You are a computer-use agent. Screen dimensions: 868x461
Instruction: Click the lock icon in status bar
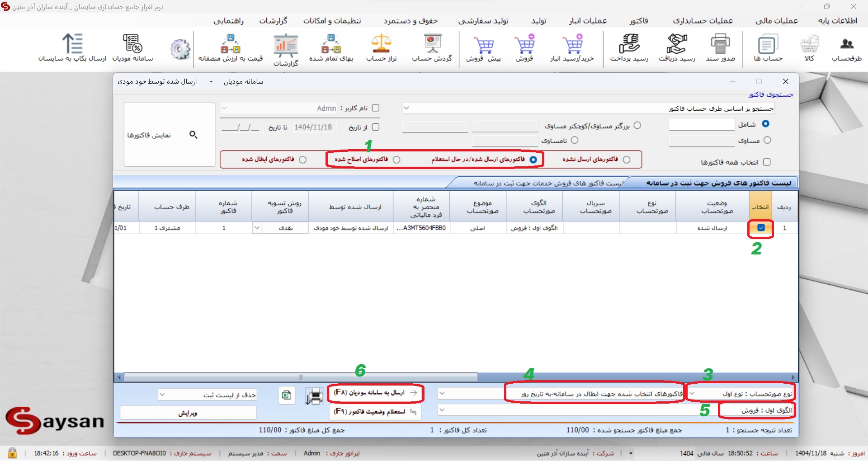point(12,453)
